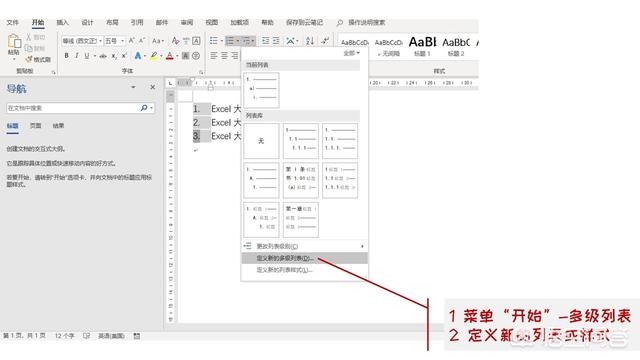Image resolution: width=640 pixels, height=360 pixels.
Task: Click the Bold formatting icon
Action: click(67, 56)
